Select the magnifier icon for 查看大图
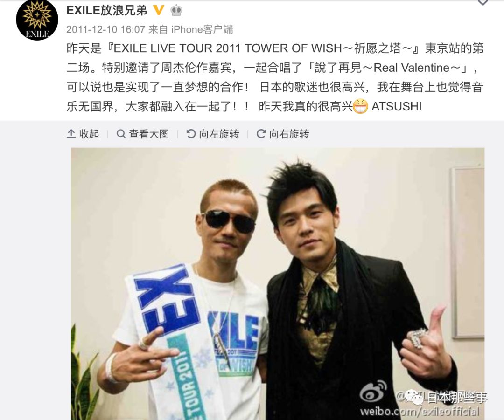This screenshot has height=420, width=504. (x=121, y=134)
